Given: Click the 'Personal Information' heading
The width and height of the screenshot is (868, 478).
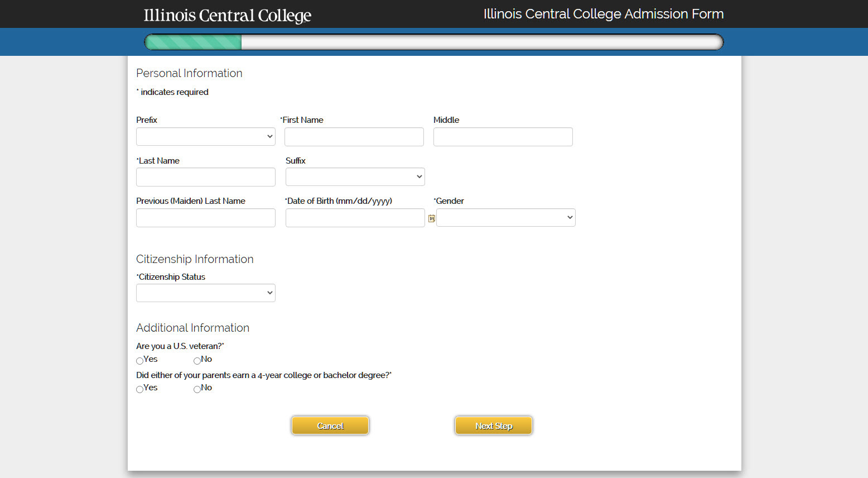Looking at the screenshot, I should (x=189, y=73).
